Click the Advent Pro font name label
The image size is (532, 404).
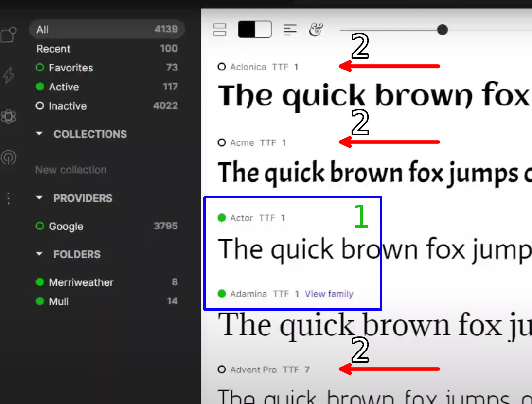253,369
